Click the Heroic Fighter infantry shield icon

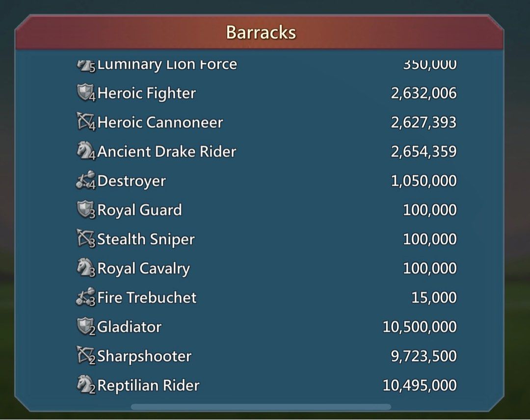pyautogui.click(x=86, y=93)
